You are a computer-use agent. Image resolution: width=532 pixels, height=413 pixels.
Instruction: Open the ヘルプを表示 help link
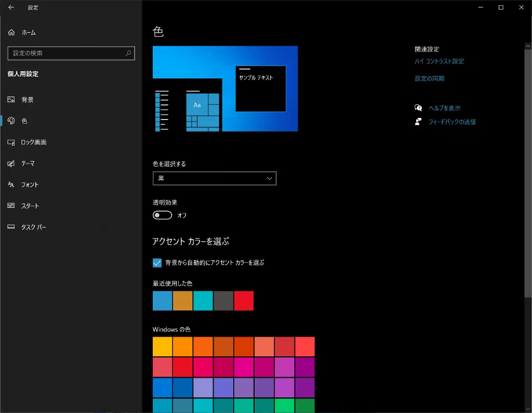pyautogui.click(x=445, y=108)
